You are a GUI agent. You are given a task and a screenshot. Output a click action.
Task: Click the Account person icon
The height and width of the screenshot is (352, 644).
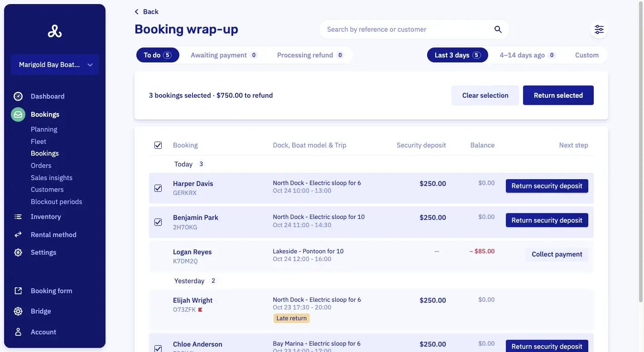(18, 332)
